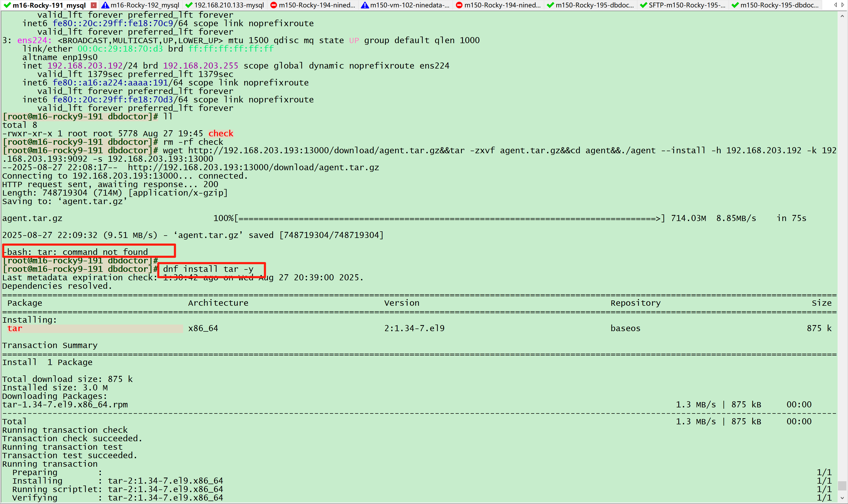The width and height of the screenshot is (848, 504).
Task: Click the red 'tar' package name
Action: pos(15,328)
